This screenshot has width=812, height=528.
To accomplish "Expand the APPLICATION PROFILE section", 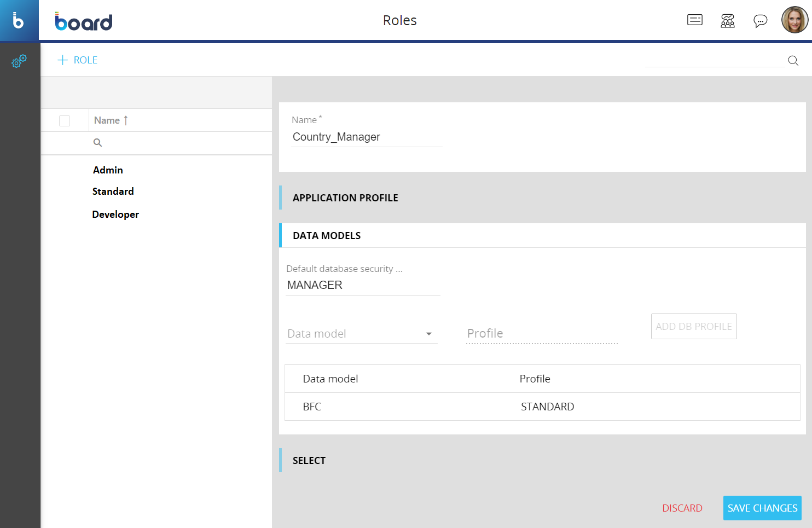I will pos(345,198).
